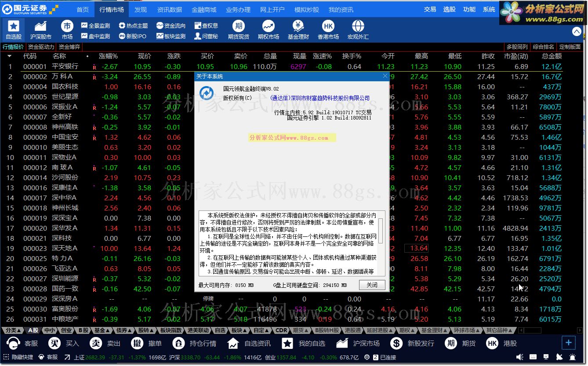
Task: Open the 金融商城 menu tab
Action: (204, 9)
